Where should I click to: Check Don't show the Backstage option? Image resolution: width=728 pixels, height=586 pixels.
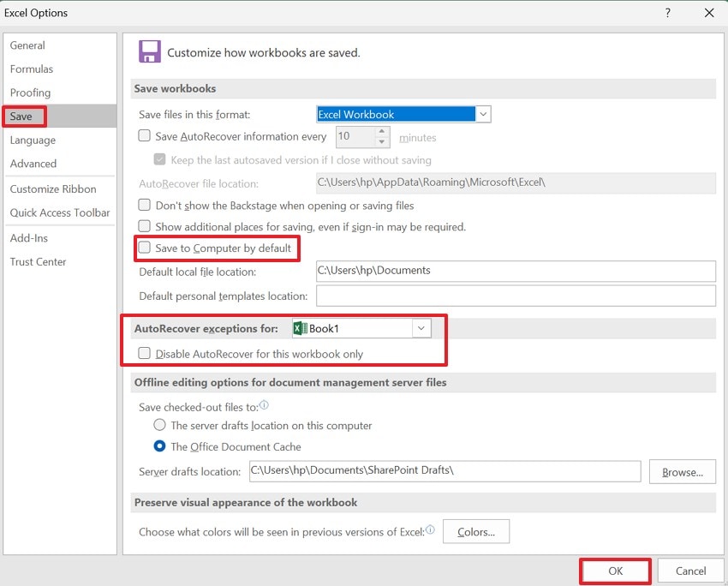[x=143, y=206]
